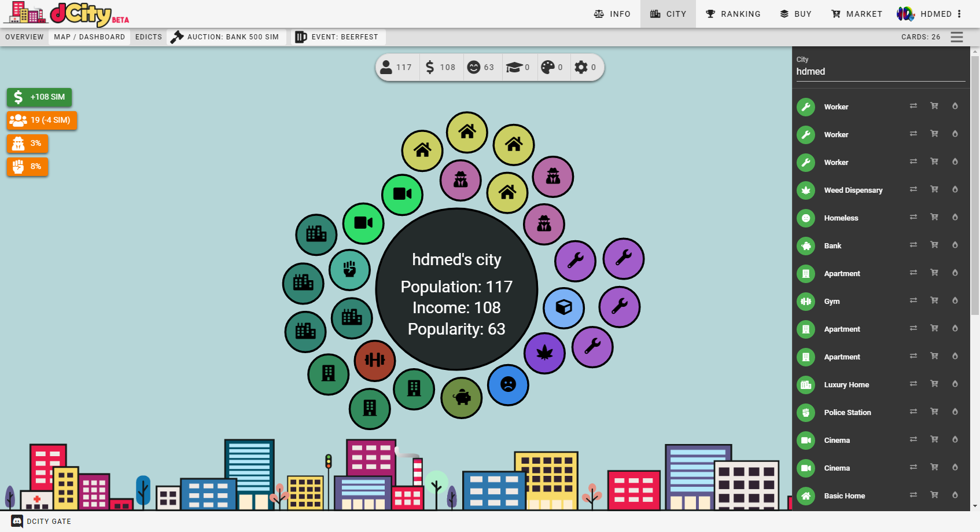Click the 3% orange chip
This screenshot has width=980, height=532.
[27, 144]
